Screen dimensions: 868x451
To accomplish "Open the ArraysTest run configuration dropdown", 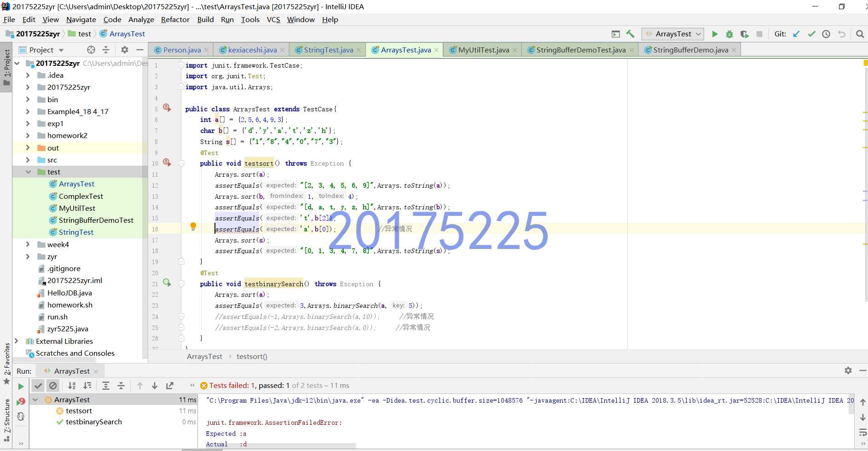I will [x=673, y=34].
